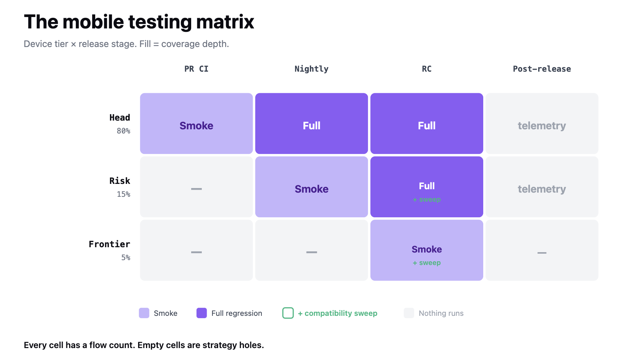
Task: Click the empty Frontier Post-release cell
Action: [542, 250]
